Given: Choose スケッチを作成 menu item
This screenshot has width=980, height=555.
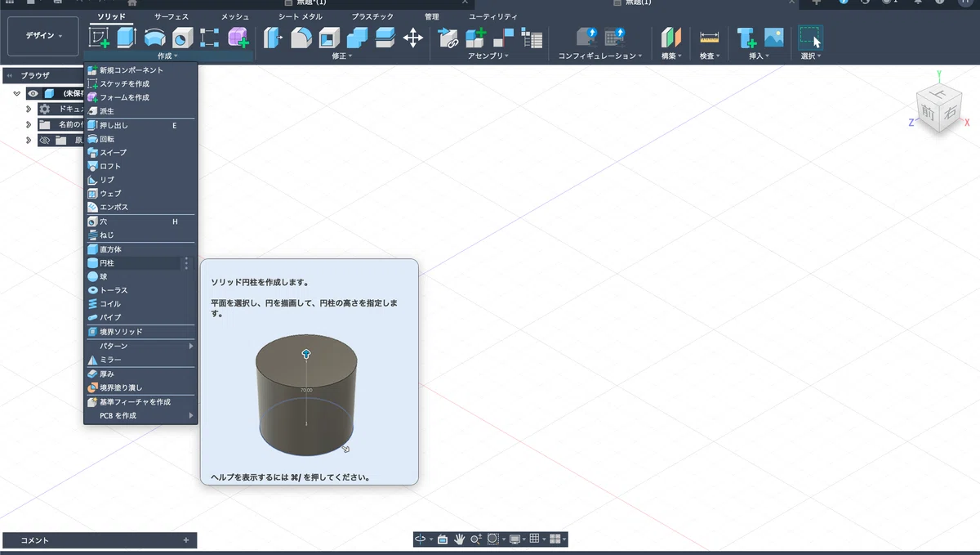Looking at the screenshot, I should pyautogui.click(x=140, y=84).
